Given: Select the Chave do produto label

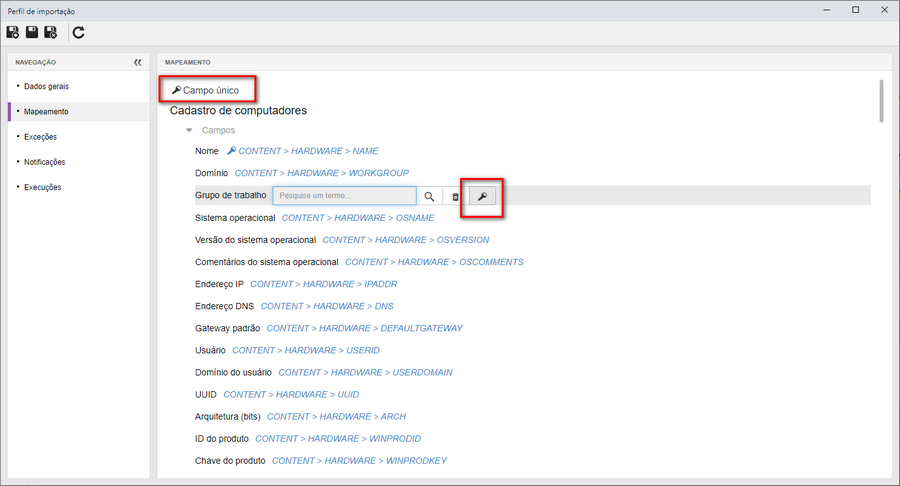Looking at the screenshot, I should [x=230, y=461].
